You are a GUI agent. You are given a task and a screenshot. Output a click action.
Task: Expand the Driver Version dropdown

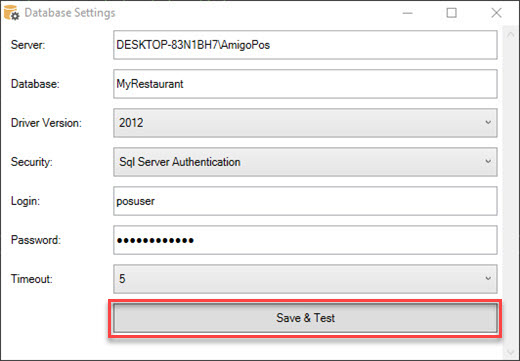[x=488, y=122]
